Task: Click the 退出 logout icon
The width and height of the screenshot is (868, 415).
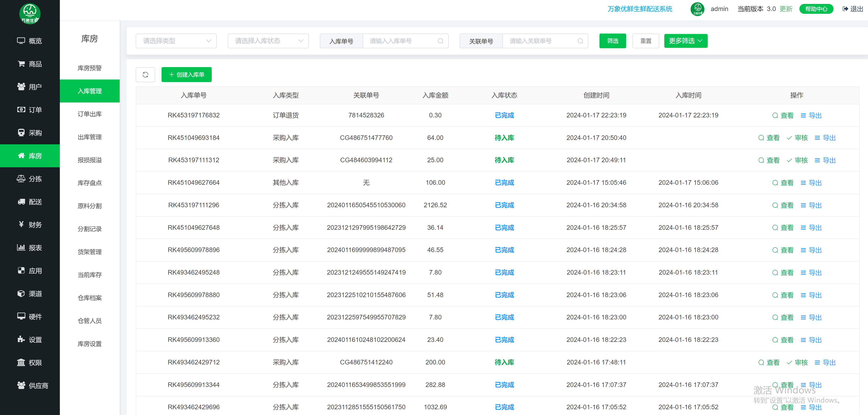Action: click(845, 9)
